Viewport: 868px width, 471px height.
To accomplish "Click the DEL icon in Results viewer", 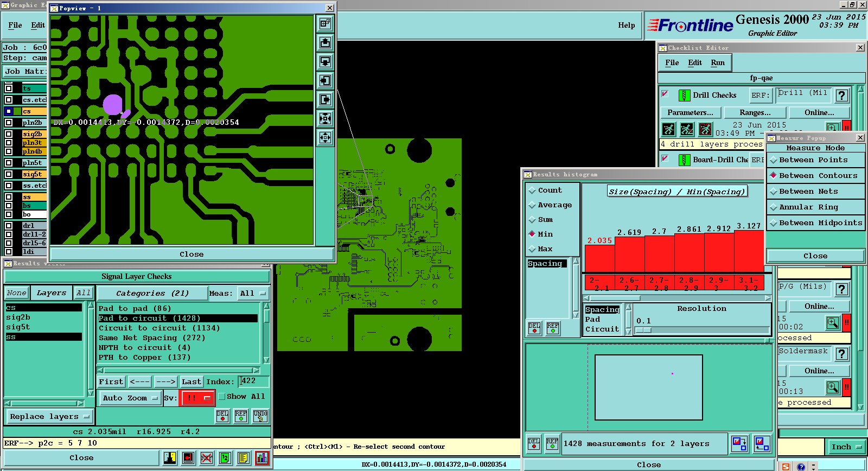I will click(222, 416).
